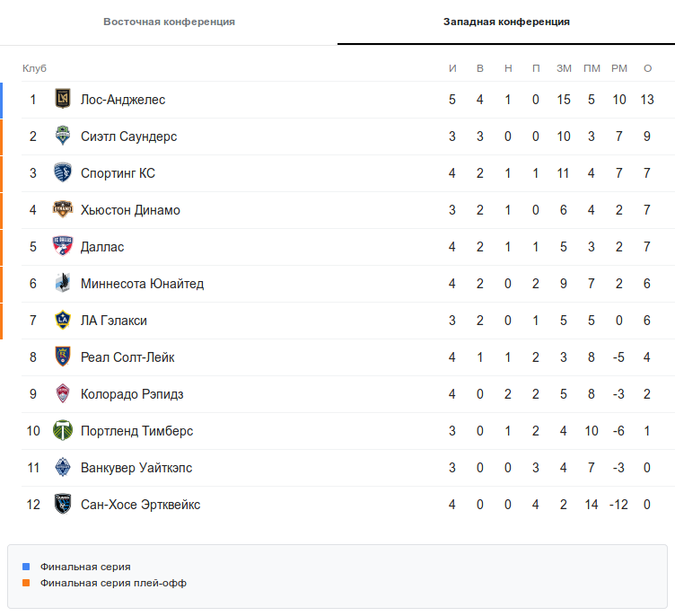Select the Западная конференция tab
The height and width of the screenshot is (616, 675).
pyautogui.click(x=506, y=22)
